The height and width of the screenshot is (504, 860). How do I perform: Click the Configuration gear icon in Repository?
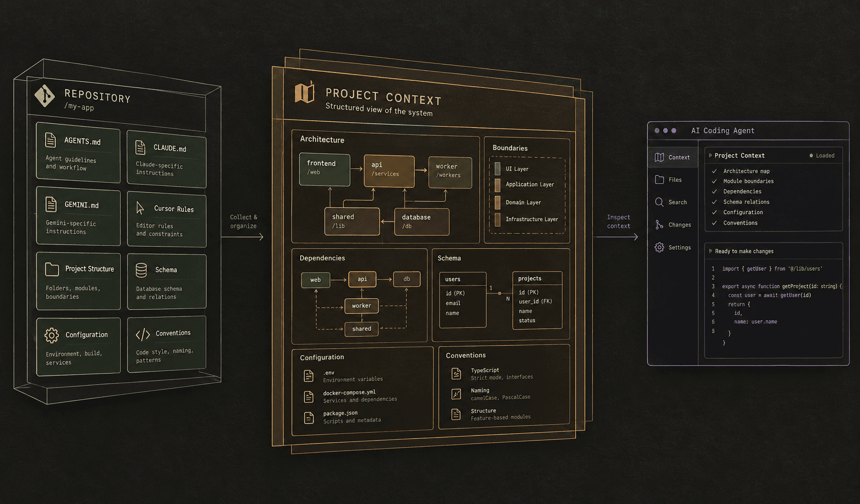[x=51, y=335]
